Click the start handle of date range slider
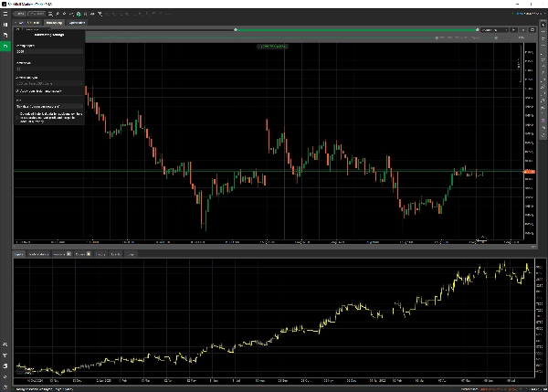The height and width of the screenshot is (392, 548). tap(236, 30)
